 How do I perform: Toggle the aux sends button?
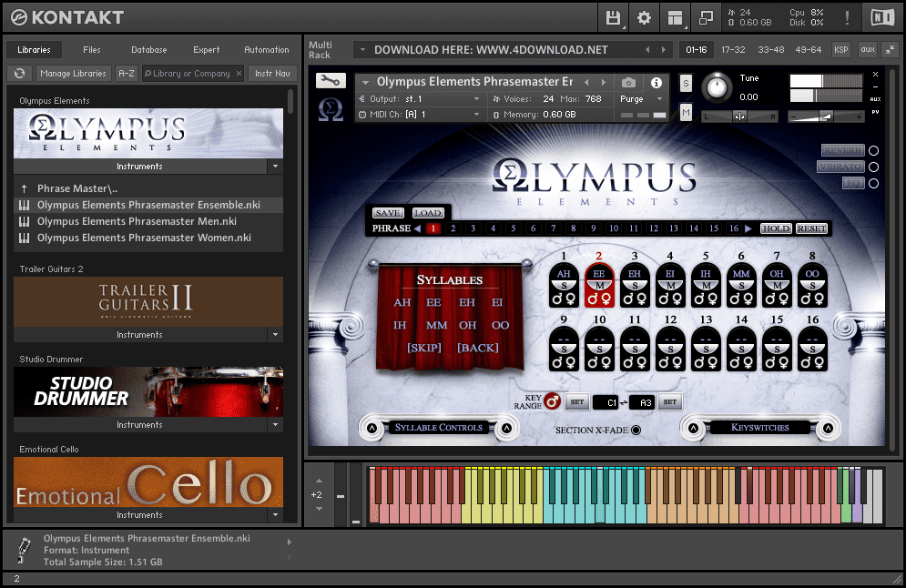tap(868, 50)
